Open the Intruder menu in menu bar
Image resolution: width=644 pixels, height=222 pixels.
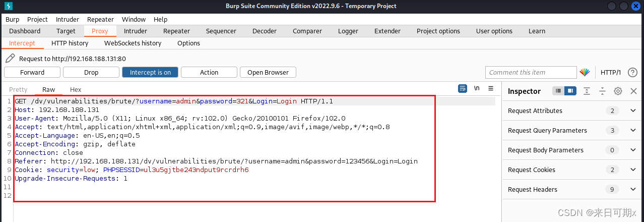pyautogui.click(x=67, y=19)
